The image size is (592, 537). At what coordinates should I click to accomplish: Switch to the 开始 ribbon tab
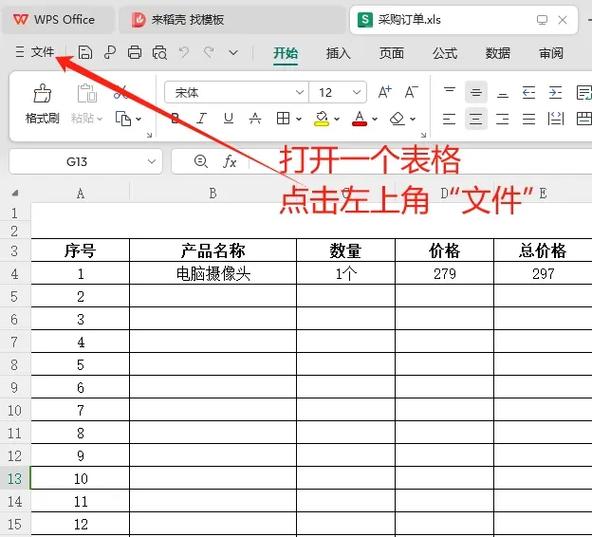pyautogui.click(x=285, y=53)
